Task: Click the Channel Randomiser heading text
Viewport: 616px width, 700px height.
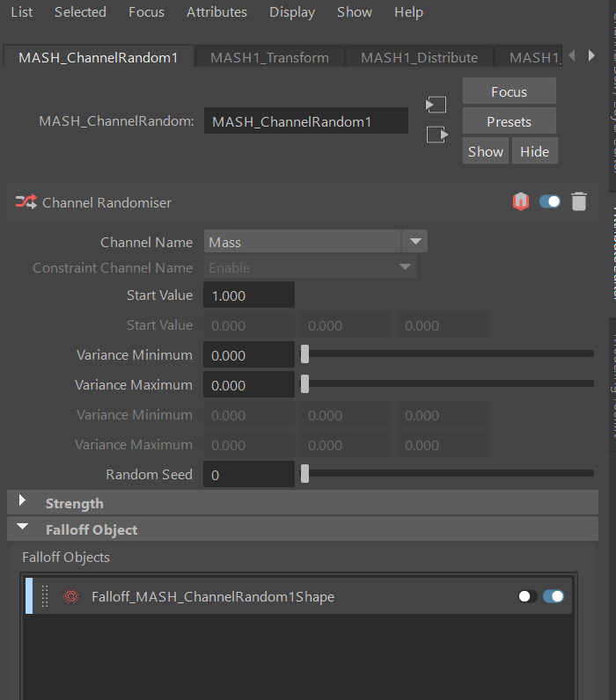Action: point(106,202)
